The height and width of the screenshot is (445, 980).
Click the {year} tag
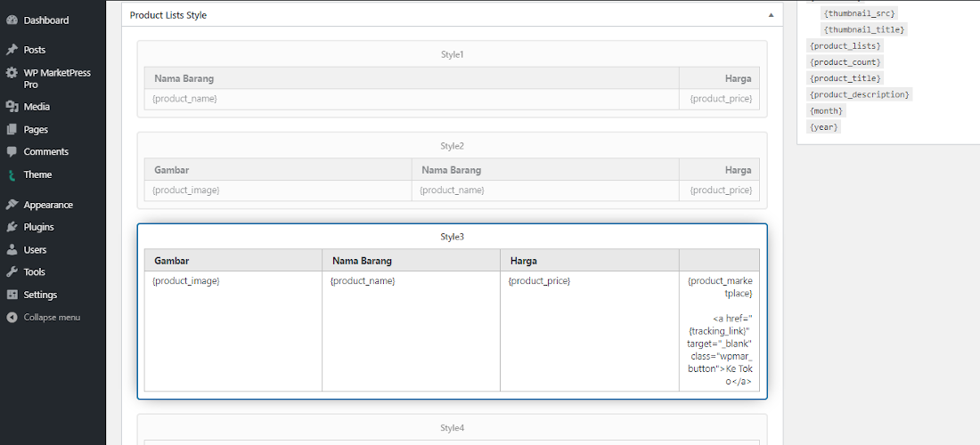click(x=824, y=126)
